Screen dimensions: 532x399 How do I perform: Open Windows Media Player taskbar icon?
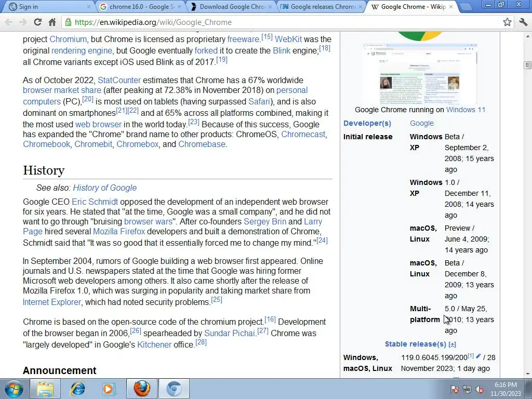click(x=109, y=389)
